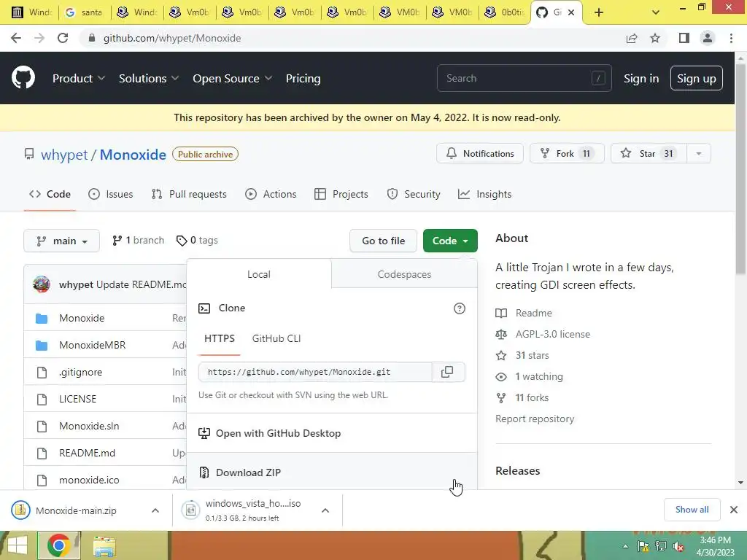Click Report repository link

[x=535, y=419]
